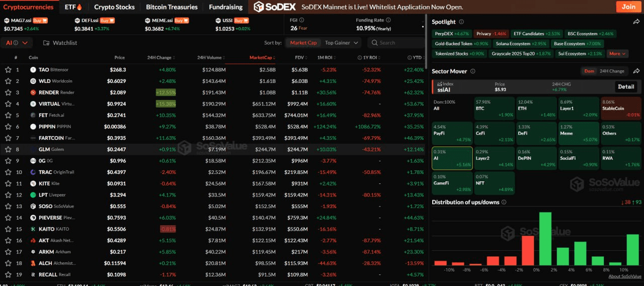Share the Spotlight panel via arrow icon
Image resolution: width=644 pixels, height=286 pixels.
point(636,22)
